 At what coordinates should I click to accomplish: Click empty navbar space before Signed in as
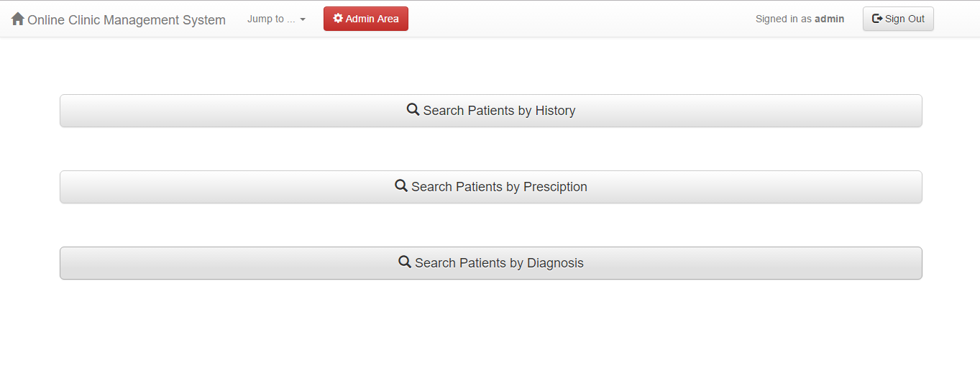(x=575, y=19)
